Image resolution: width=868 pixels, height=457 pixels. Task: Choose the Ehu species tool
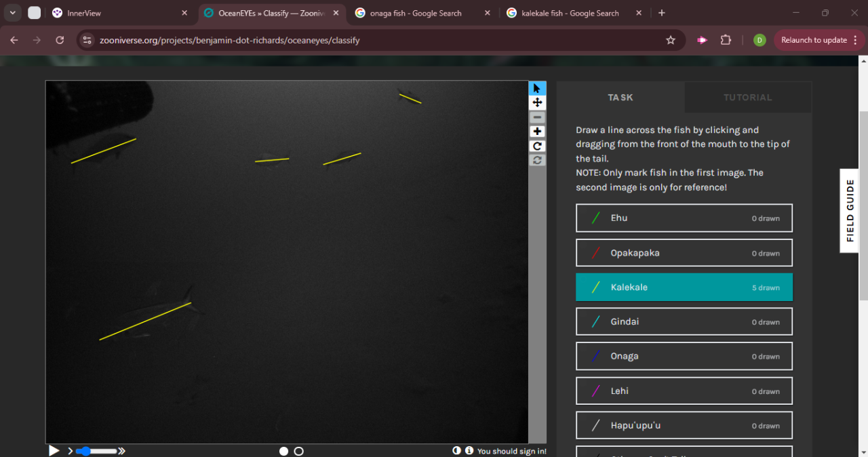(x=684, y=218)
